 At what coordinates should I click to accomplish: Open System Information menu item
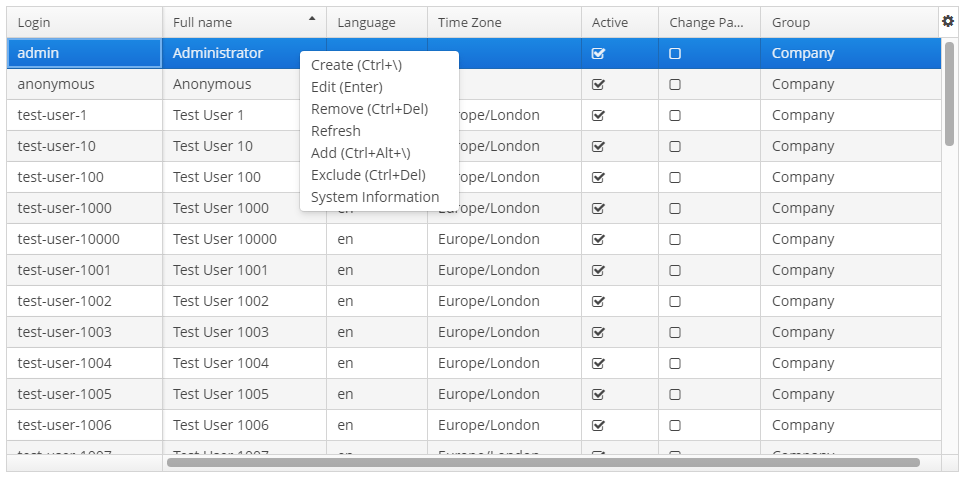point(375,197)
